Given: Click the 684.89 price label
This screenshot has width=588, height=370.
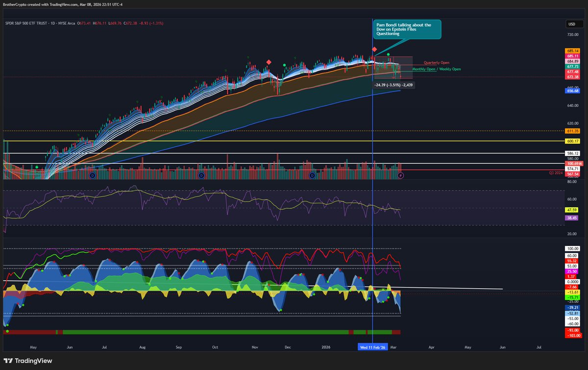Looking at the screenshot, I should (573, 61).
